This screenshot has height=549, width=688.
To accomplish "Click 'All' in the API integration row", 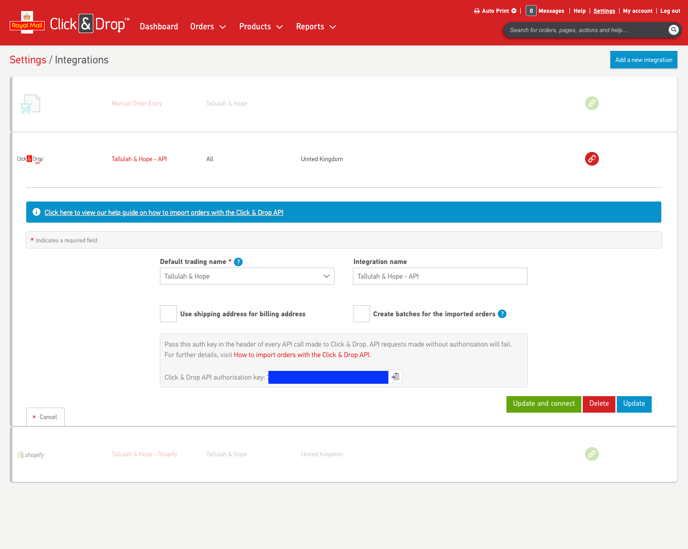I will [x=210, y=159].
